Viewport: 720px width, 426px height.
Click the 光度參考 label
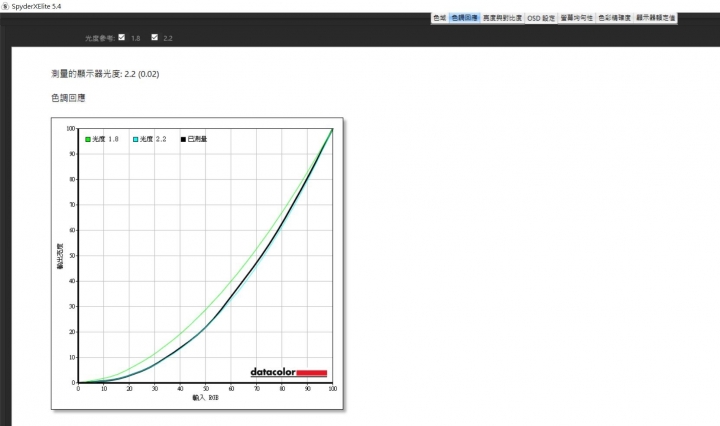100,38
